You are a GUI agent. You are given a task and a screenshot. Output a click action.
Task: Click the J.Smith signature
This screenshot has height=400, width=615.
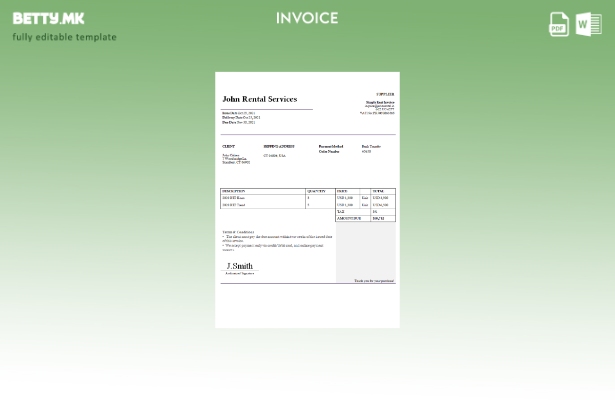(x=239, y=266)
